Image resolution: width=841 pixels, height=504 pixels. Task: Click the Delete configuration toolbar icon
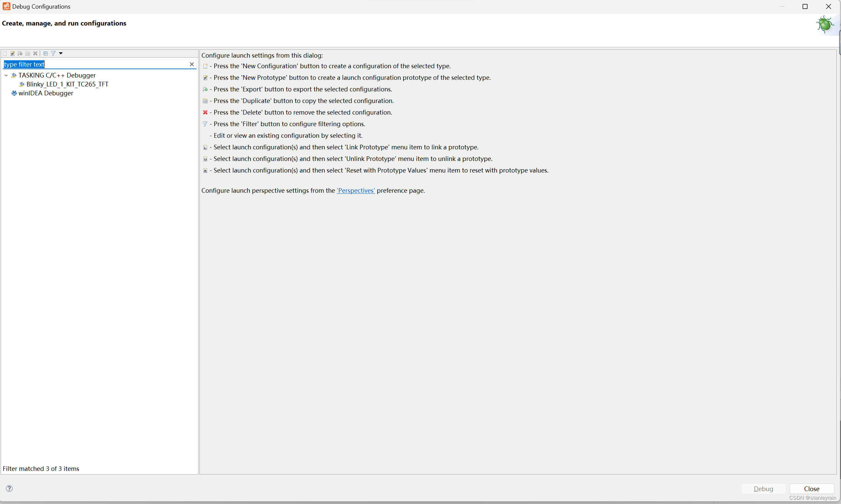coord(35,53)
